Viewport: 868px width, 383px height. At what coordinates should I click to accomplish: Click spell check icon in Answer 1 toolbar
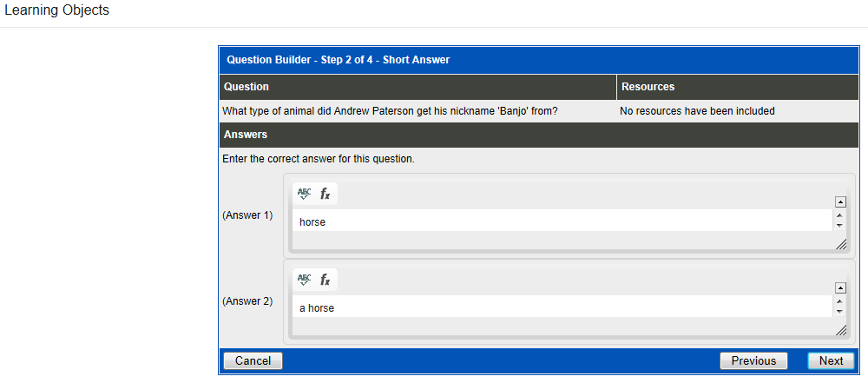click(x=304, y=194)
